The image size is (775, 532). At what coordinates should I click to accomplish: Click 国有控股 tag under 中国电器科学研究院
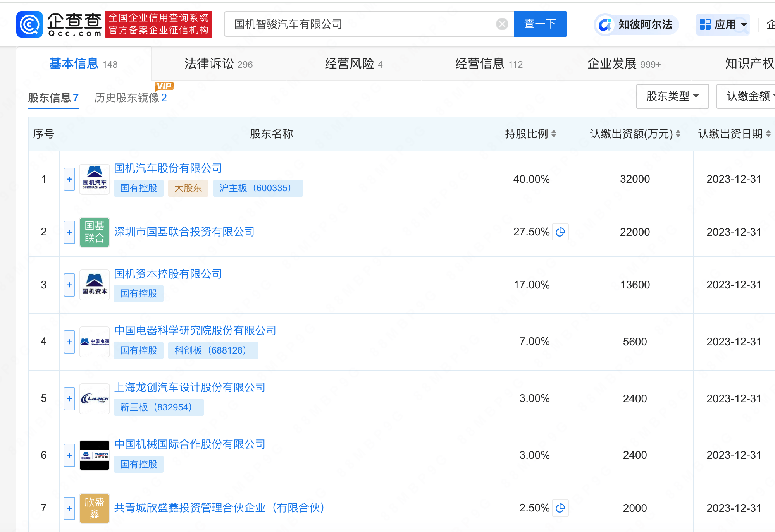click(x=139, y=350)
